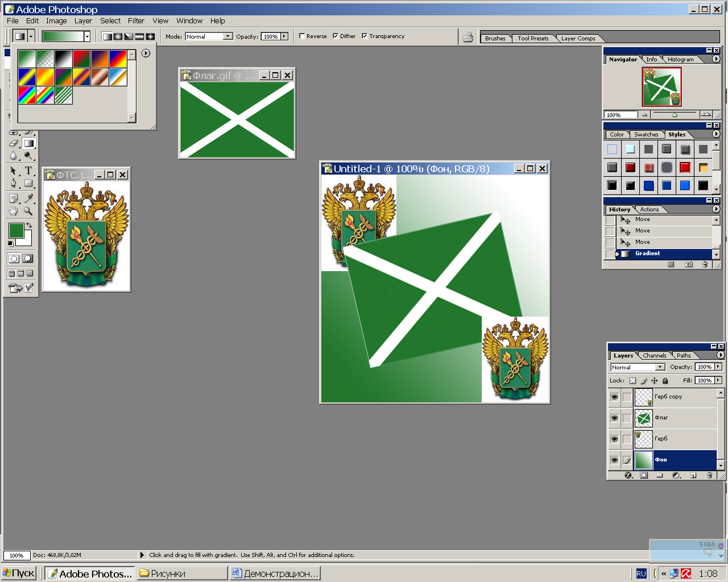This screenshot has height=582, width=728.
Task: Open Layers Opacity arrow
Action: pyautogui.click(x=718, y=367)
